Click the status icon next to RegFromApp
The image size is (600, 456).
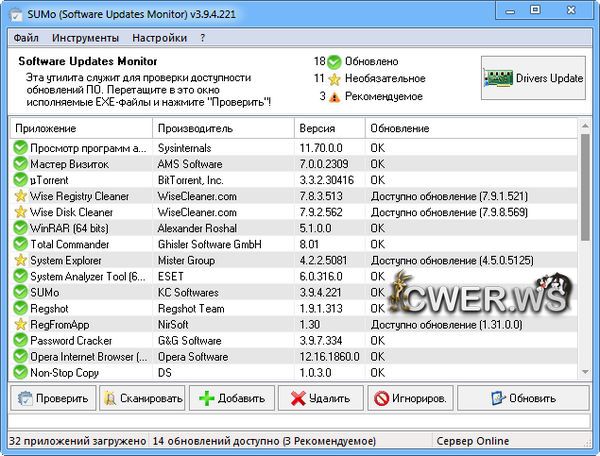tap(20, 324)
